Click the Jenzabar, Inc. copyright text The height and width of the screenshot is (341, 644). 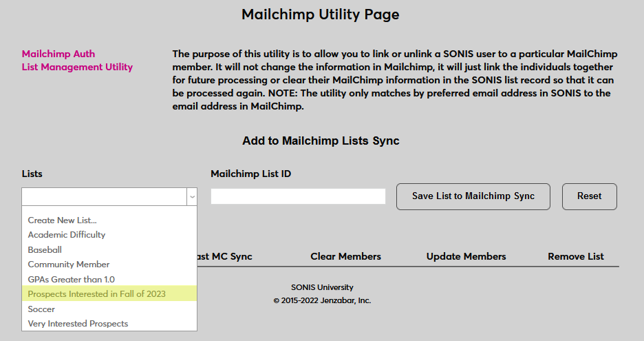pyautogui.click(x=322, y=300)
